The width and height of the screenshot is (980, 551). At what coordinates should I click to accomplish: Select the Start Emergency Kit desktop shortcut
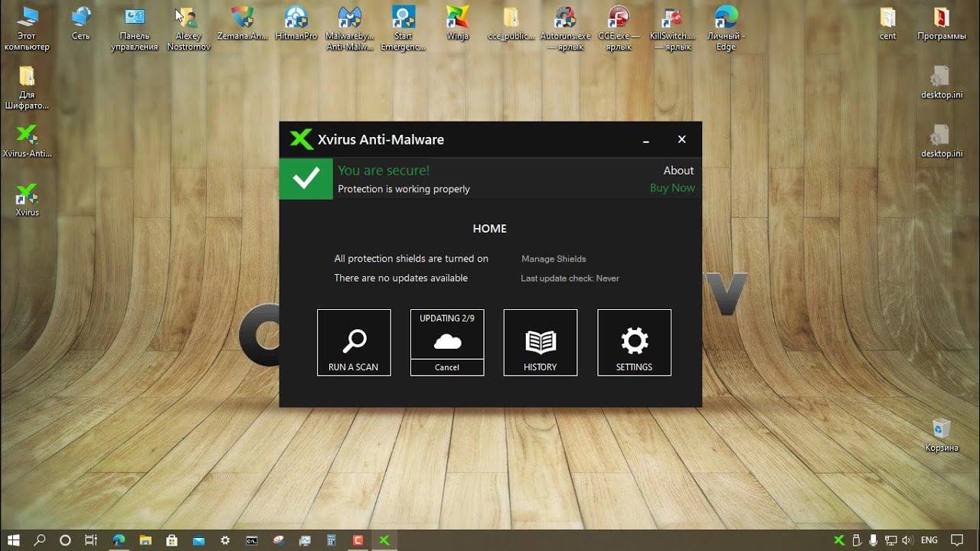pyautogui.click(x=403, y=28)
